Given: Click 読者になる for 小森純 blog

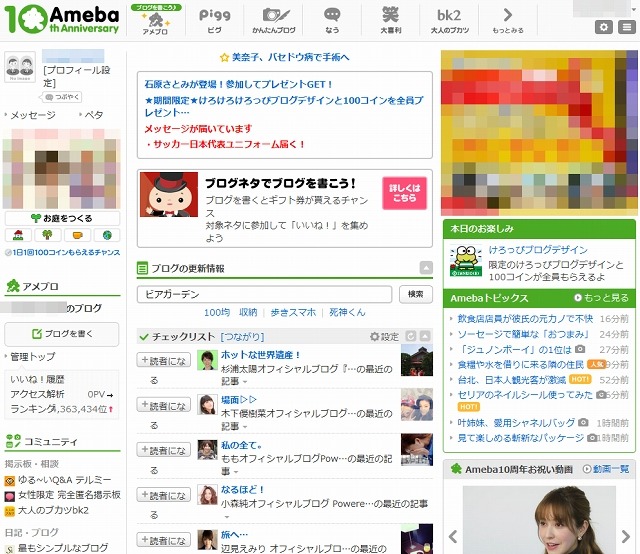Looking at the screenshot, I should point(164,495).
